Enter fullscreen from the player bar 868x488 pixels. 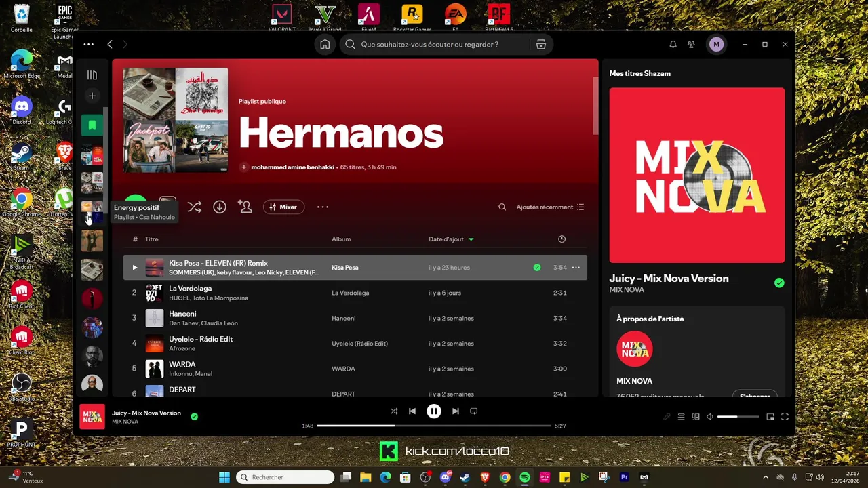(x=785, y=416)
